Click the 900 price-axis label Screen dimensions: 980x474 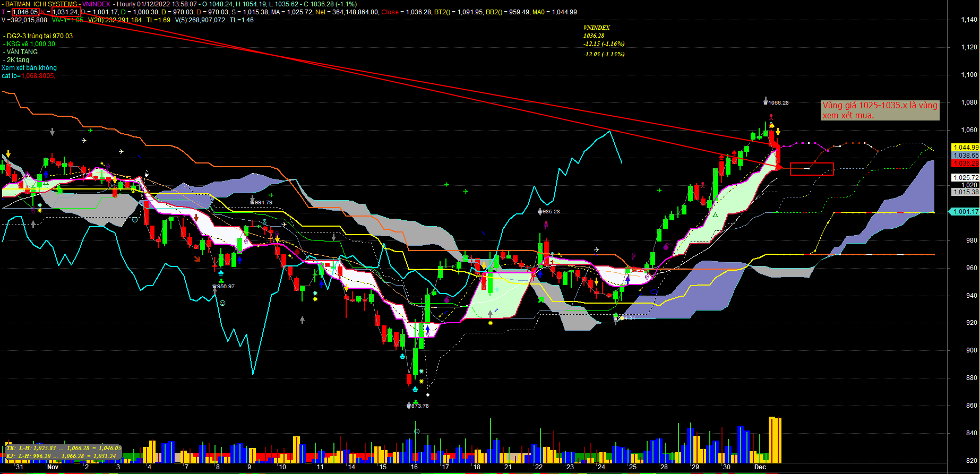tap(972, 350)
